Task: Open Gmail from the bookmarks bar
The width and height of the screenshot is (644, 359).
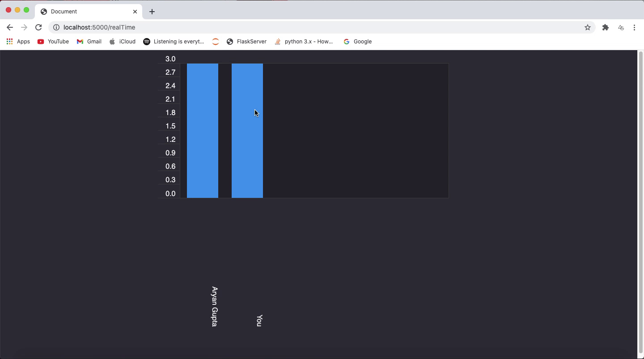Action: 89,42
